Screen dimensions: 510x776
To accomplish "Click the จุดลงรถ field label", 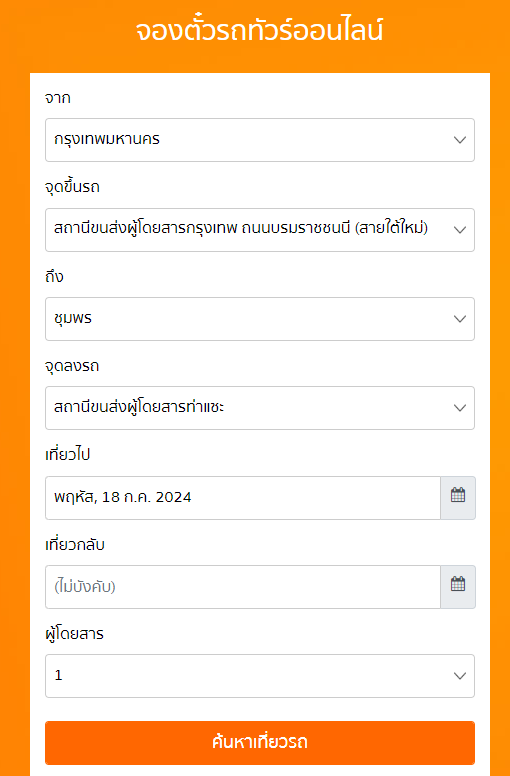I will 72,366.
